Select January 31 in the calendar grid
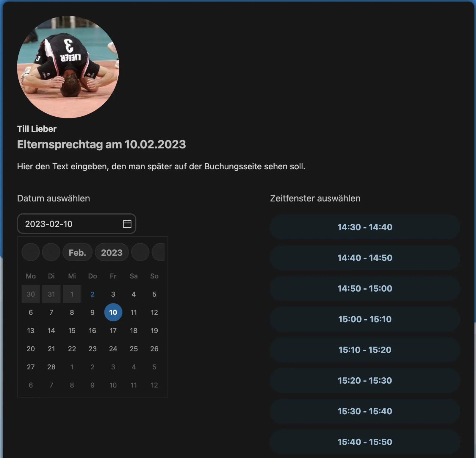476x458 pixels. tap(51, 294)
